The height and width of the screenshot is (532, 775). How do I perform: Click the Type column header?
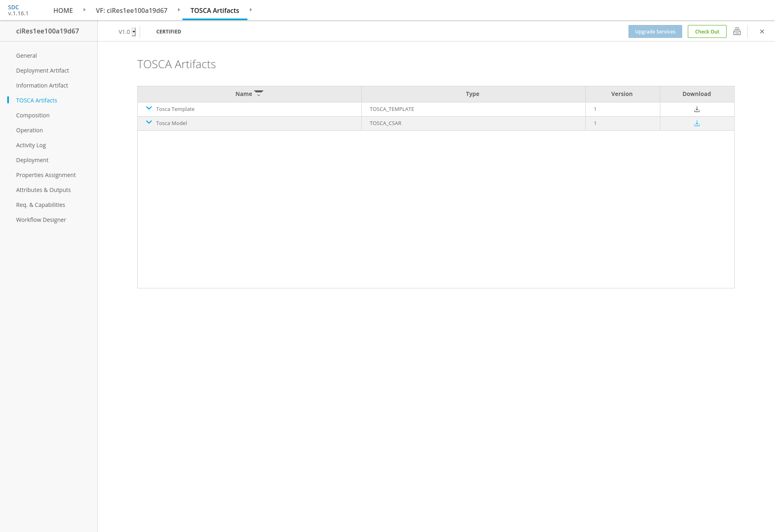pos(472,94)
